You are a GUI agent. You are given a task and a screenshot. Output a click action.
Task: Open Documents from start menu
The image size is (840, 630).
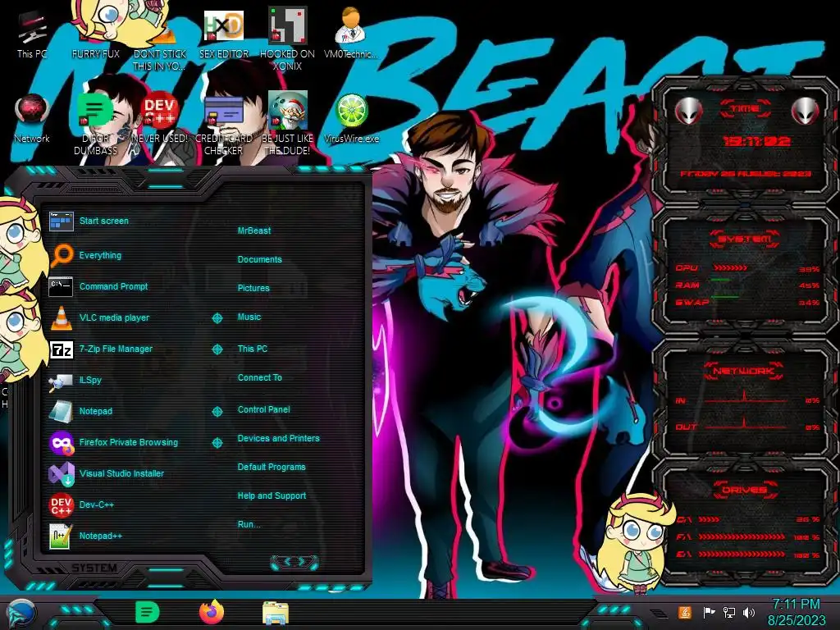pyautogui.click(x=259, y=259)
